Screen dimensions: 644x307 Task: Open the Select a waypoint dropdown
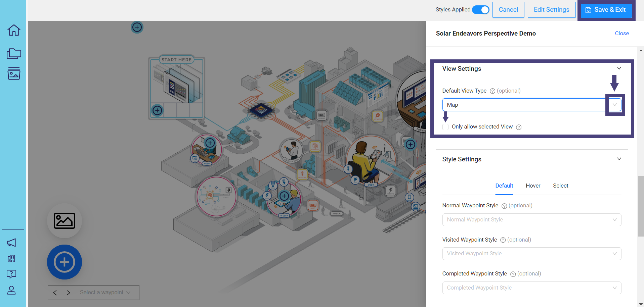tap(104, 292)
